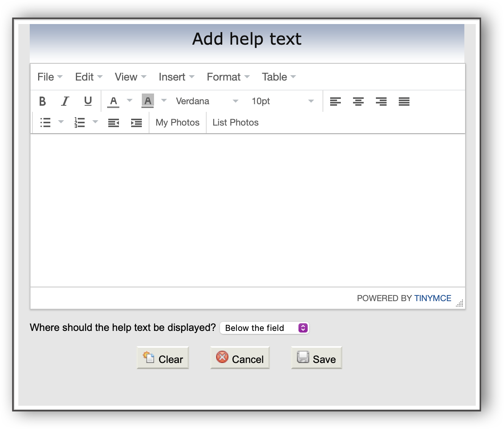Open the File menu
504x429 pixels.
click(x=50, y=77)
